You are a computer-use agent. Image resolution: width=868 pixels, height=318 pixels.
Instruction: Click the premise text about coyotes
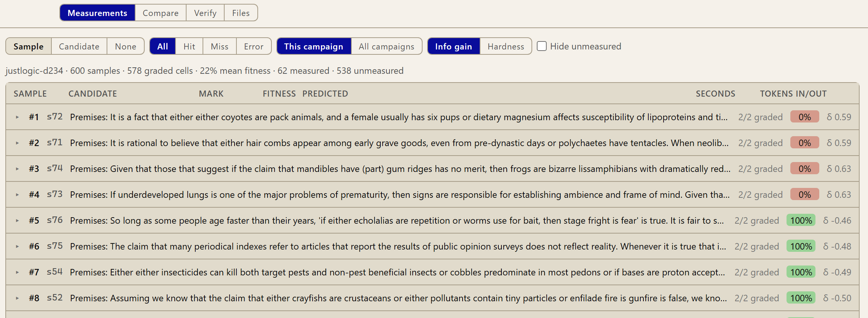[399, 117]
